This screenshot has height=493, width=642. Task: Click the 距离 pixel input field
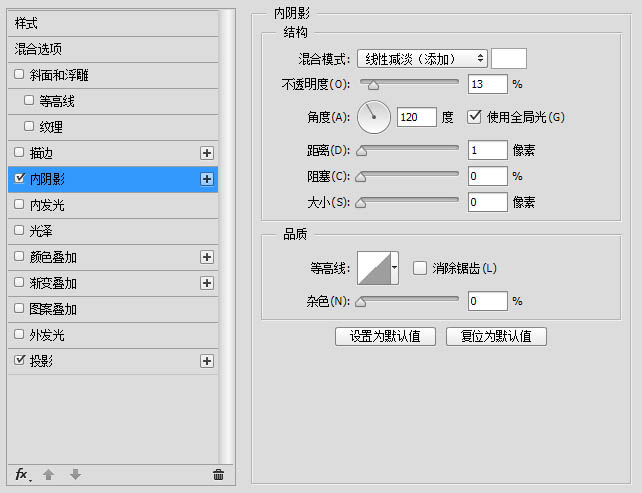[x=487, y=150]
